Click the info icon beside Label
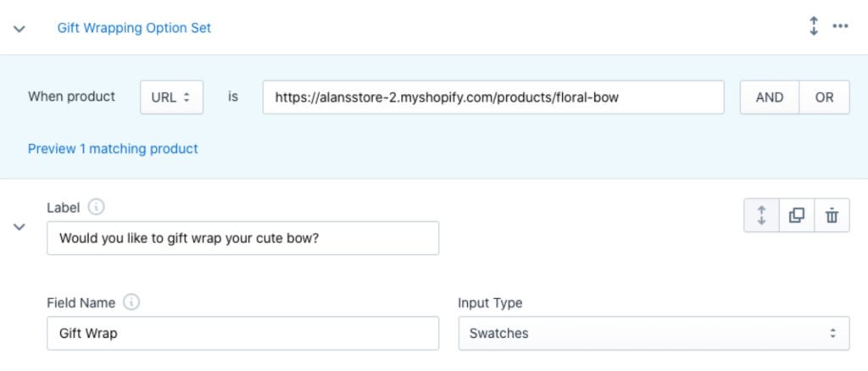This screenshot has width=868, height=371. pos(97,206)
